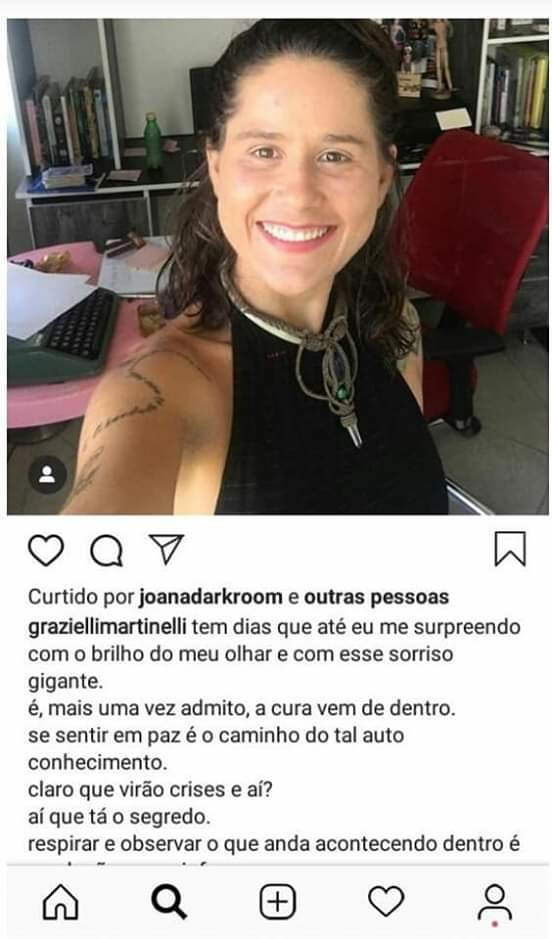552x939 pixels.
Task: Open the Search magnifier tab
Action: click(x=169, y=902)
